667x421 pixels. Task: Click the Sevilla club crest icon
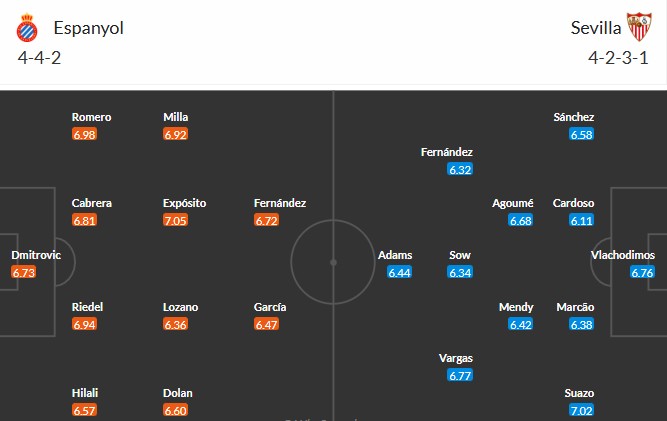click(x=637, y=27)
